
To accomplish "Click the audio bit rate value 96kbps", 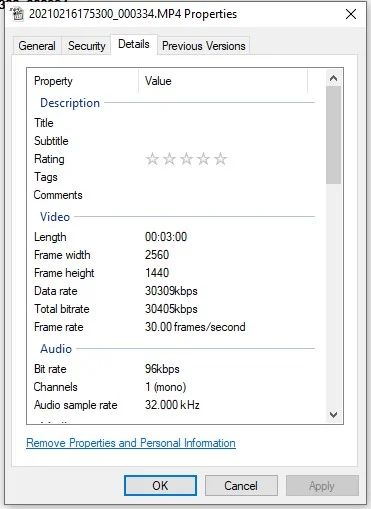I will (162, 369).
